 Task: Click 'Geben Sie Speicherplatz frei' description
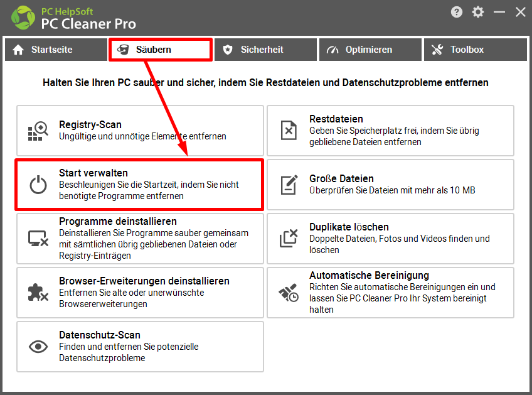pyautogui.click(x=394, y=136)
